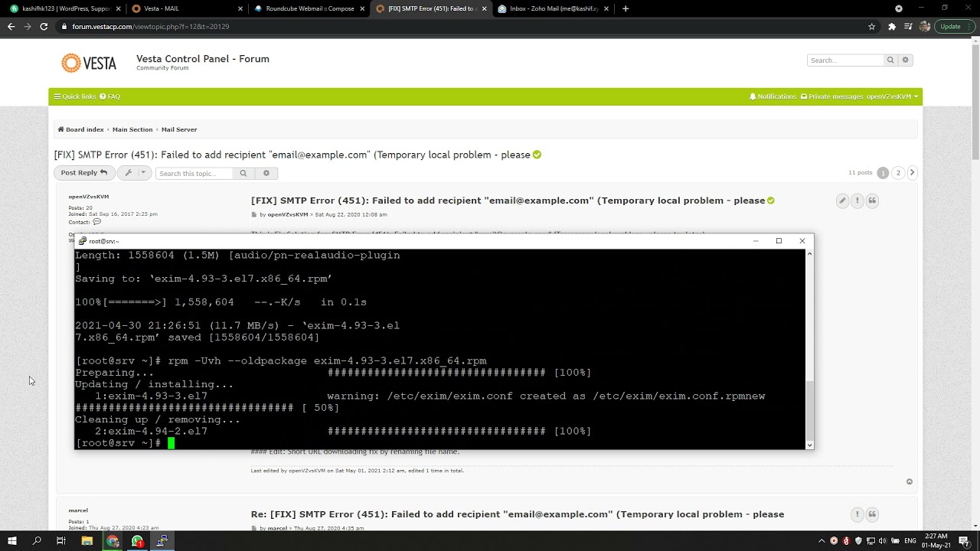Report marcel's reply via exclamation icon
Screen dimensions: 980x551
click(x=857, y=514)
